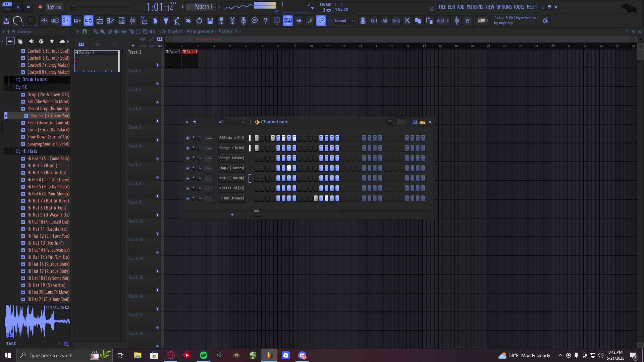Open the plugin picker plug icon
644x362 pixels.
(x=166, y=21)
